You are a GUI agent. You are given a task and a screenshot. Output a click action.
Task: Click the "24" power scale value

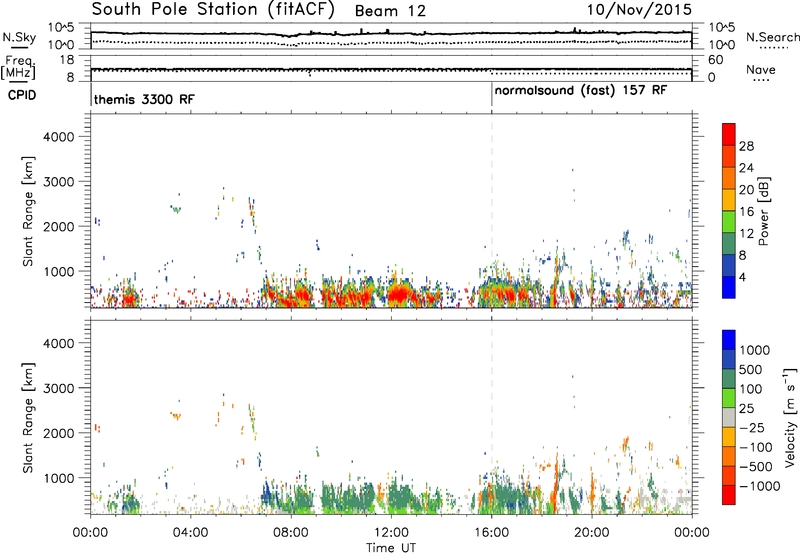(x=746, y=168)
